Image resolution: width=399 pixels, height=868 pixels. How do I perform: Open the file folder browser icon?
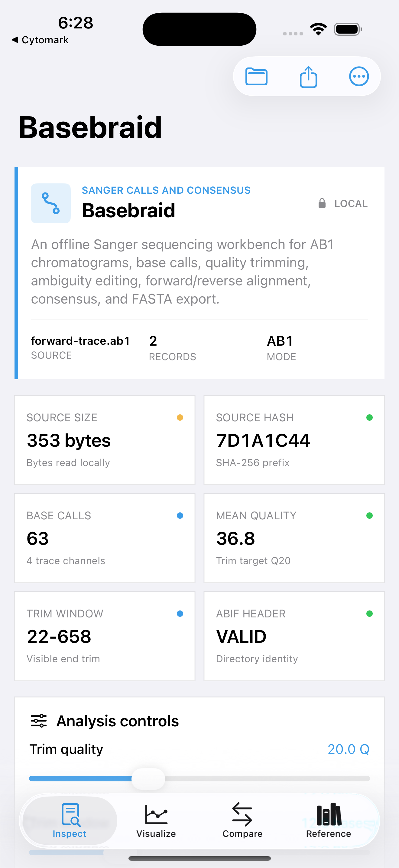click(x=256, y=77)
